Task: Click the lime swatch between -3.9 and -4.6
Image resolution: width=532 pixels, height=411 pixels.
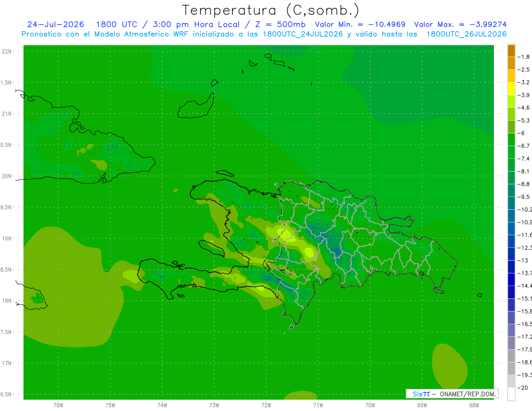Action: 511,102
